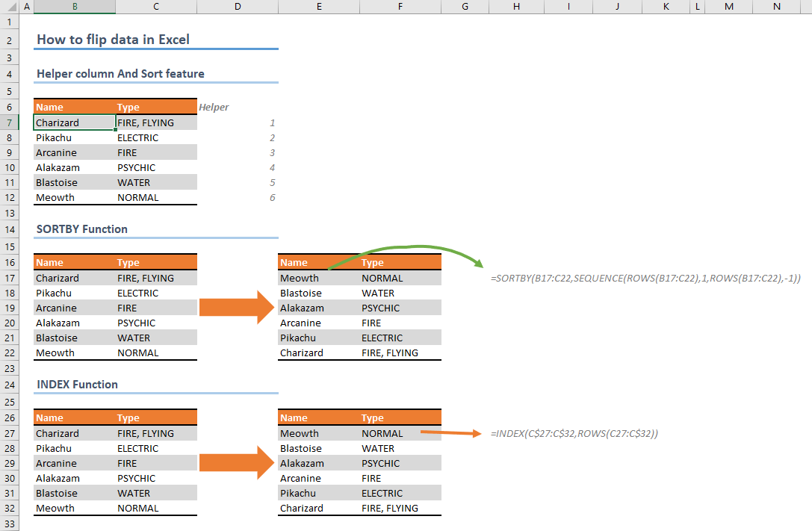
Task: Click row number 7
Action: pyautogui.click(x=10, y=122)
